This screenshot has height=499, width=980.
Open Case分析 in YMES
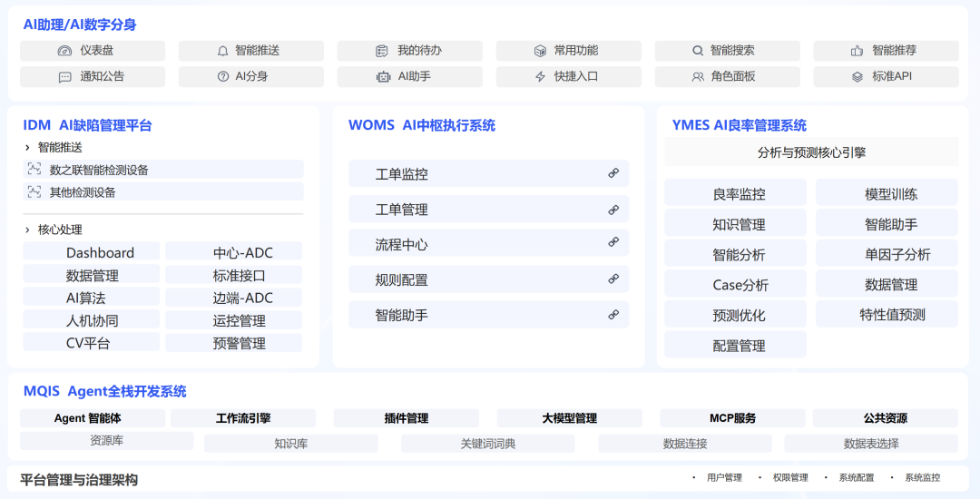(735, 284)
